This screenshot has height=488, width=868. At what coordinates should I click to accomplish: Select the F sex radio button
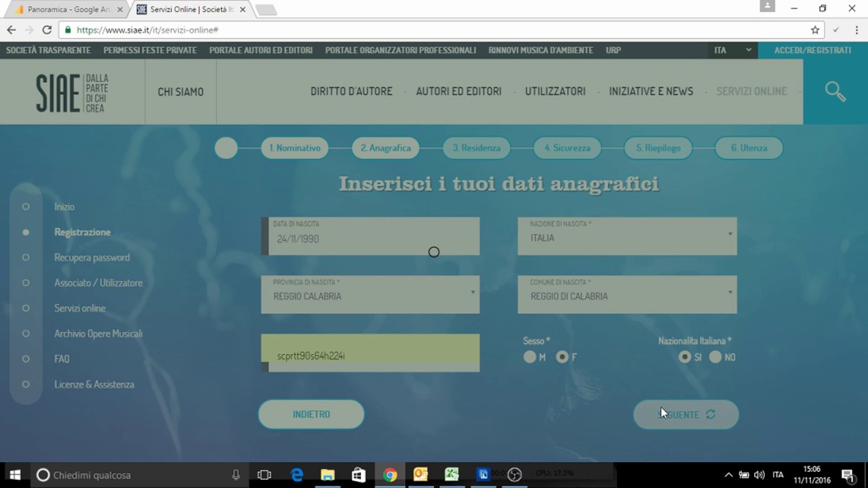tap(562, 357)
